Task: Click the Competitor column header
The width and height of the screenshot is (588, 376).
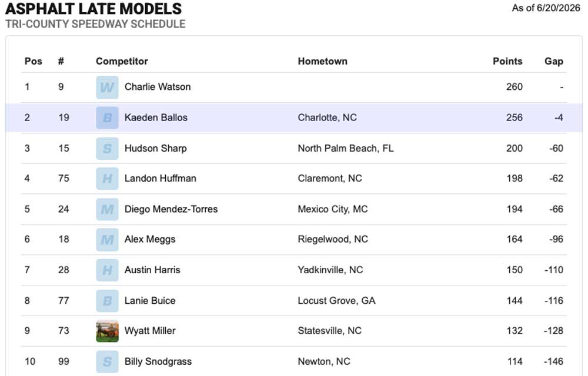Action: pyautogui.click(x=122, y=61)
